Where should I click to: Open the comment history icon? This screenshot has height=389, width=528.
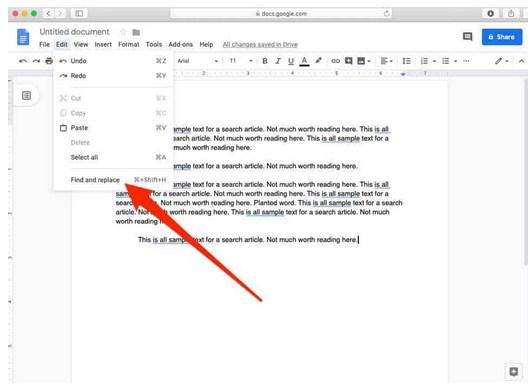(467, 36)
